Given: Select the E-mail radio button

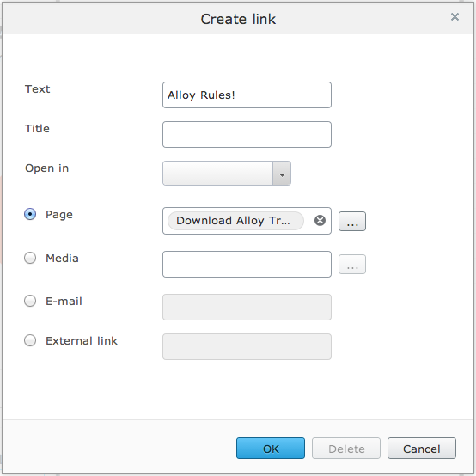Looking at the screenshot, I should (30, 301).
